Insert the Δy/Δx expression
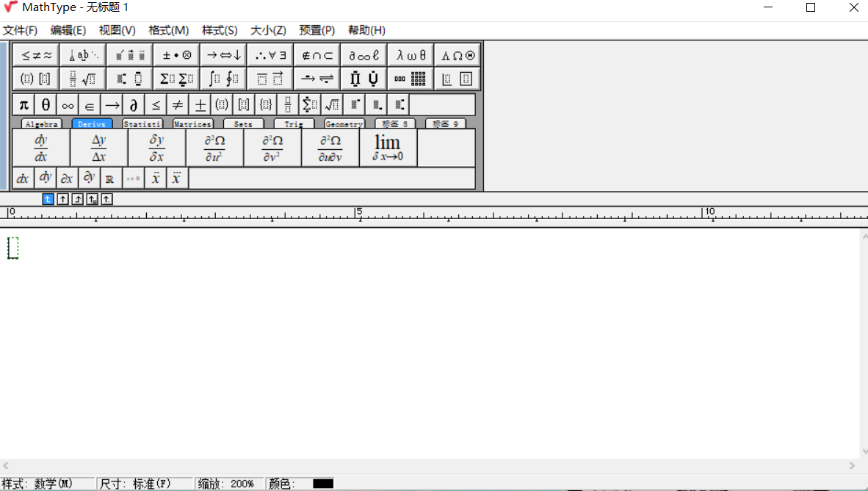The width and height of the screenshot is (868, 491). [99, 148]
